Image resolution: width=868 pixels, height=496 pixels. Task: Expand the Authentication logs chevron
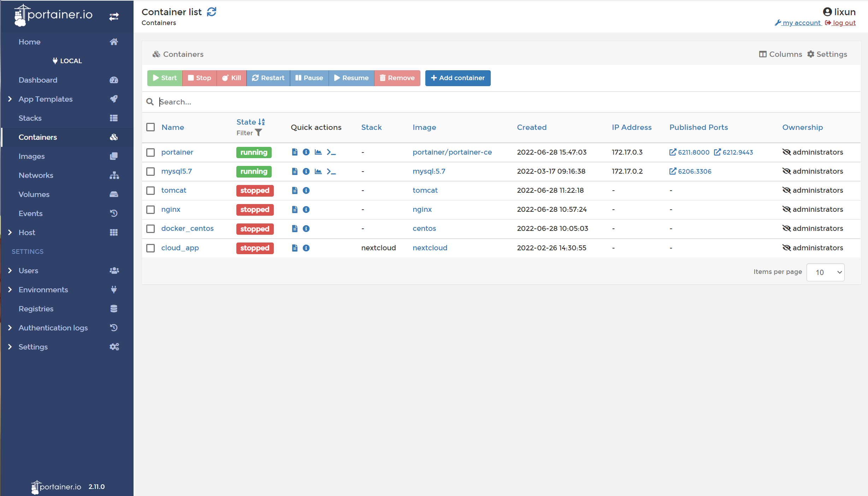10,328
